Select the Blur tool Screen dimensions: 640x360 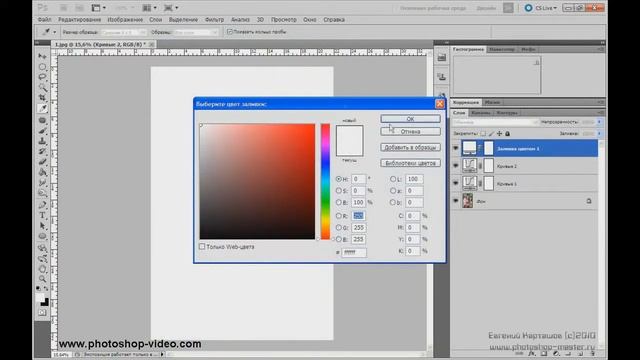(42, 183)
